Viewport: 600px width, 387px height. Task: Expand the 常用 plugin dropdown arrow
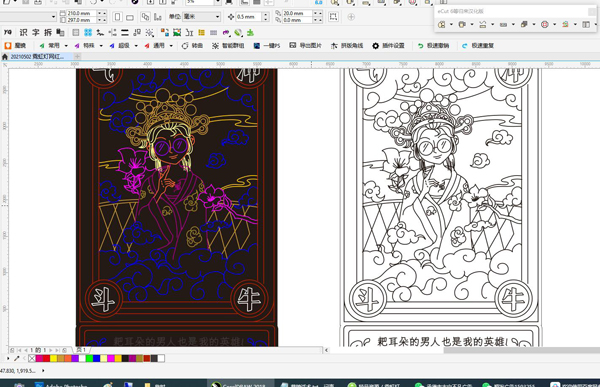(66, 46)
